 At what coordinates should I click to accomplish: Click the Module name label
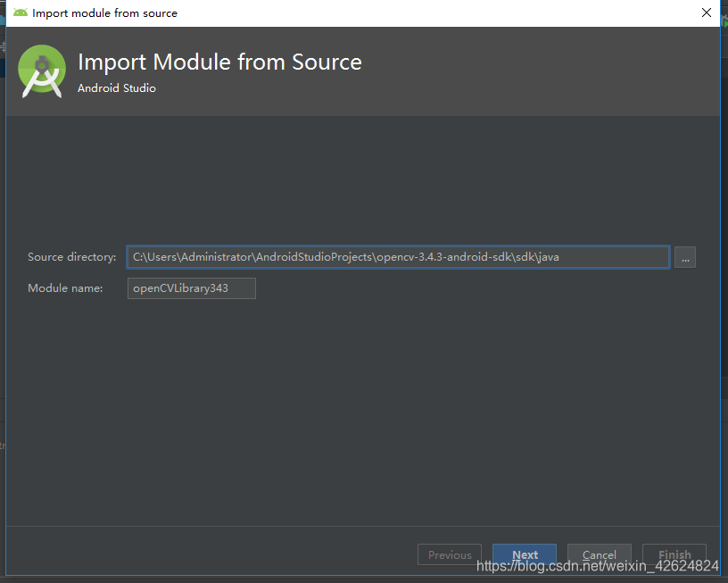(x=65, y=288)
